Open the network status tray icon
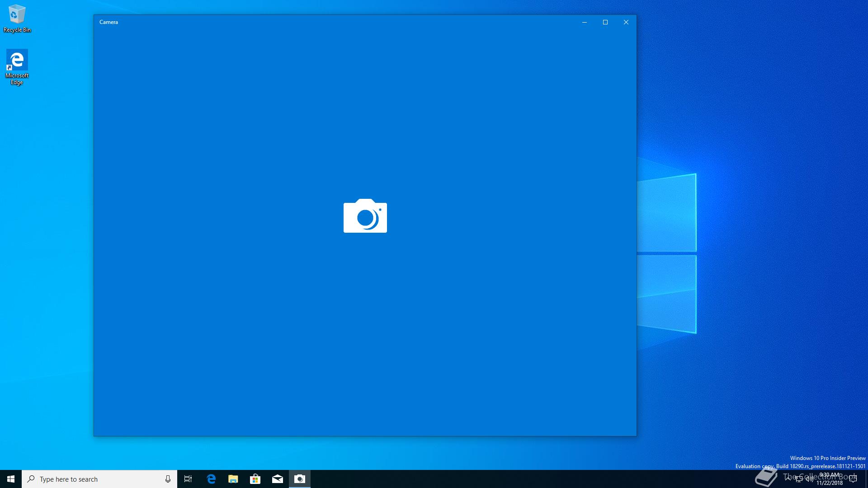 click(x=799, y=479)
